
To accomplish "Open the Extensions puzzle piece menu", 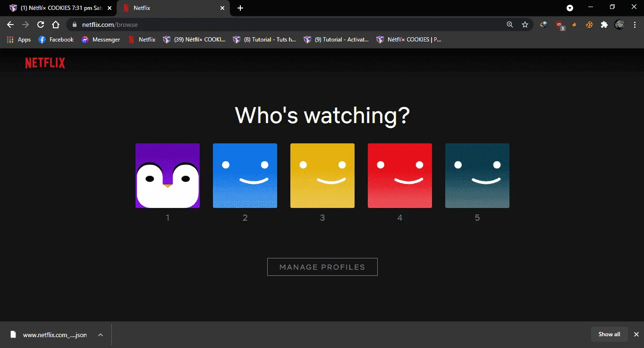I will tap(604, 25).
